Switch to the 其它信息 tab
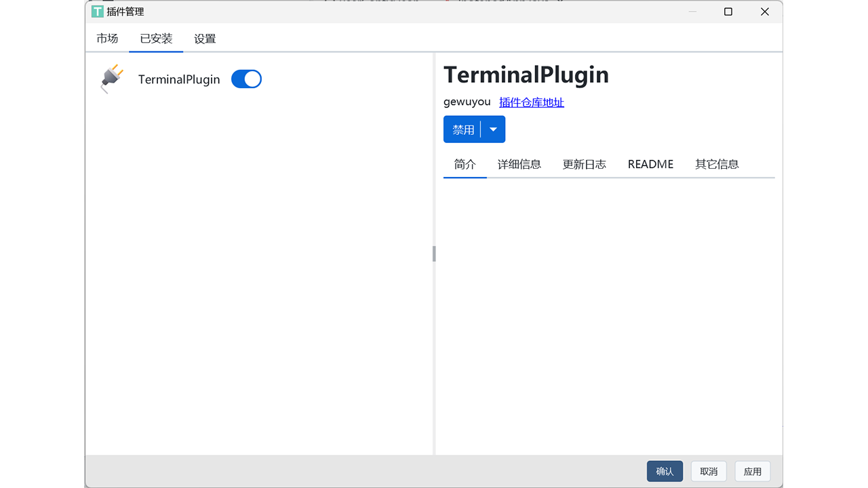868x488 pixels. coord(717,164)
